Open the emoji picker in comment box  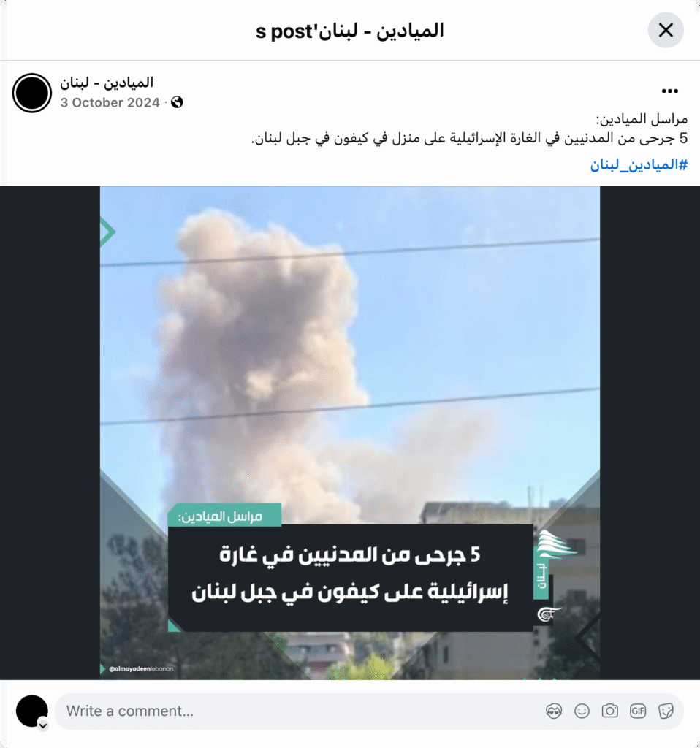pyautogui.click(x=582, y=711)
